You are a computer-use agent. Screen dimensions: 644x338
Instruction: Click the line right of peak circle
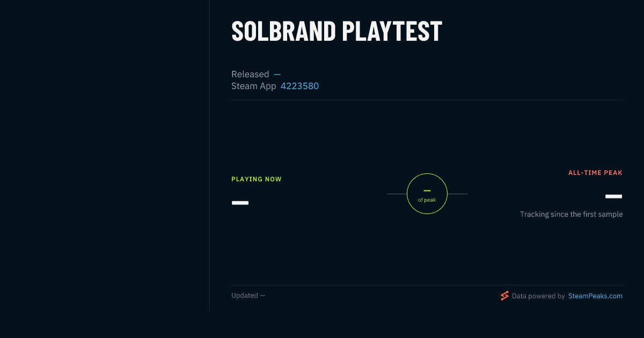457,194
